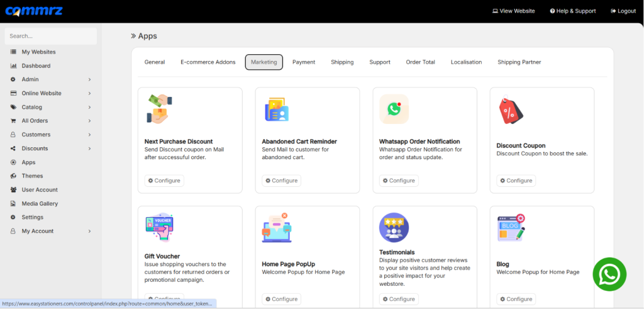Open the green WhatsApp chat bubble

[609, 274]
